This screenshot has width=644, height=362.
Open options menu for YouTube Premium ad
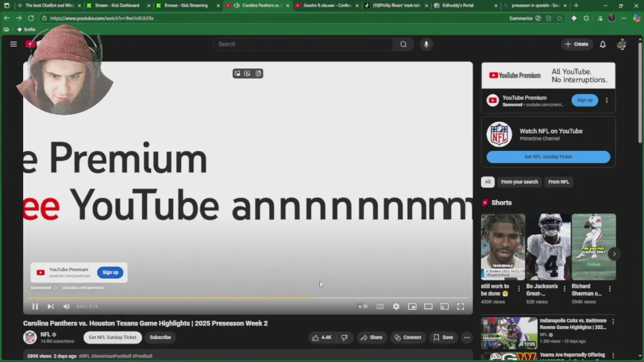(x=607, y=100)
